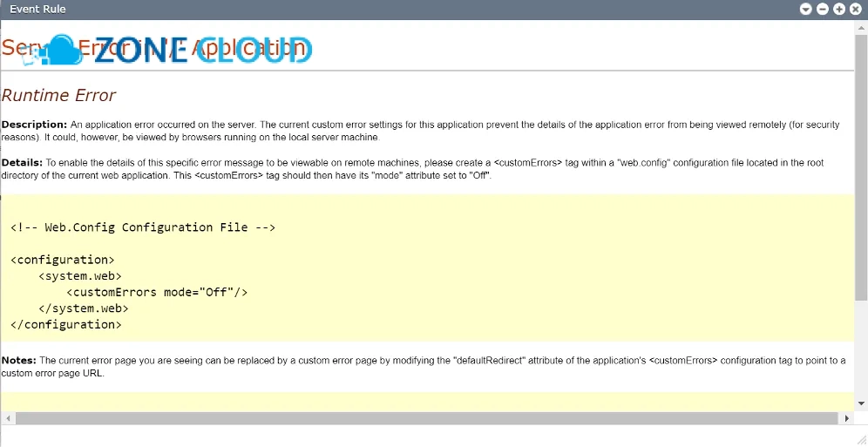
Task: Click the customErrors mode="Off" code line
Action: [x=157, y=292]
